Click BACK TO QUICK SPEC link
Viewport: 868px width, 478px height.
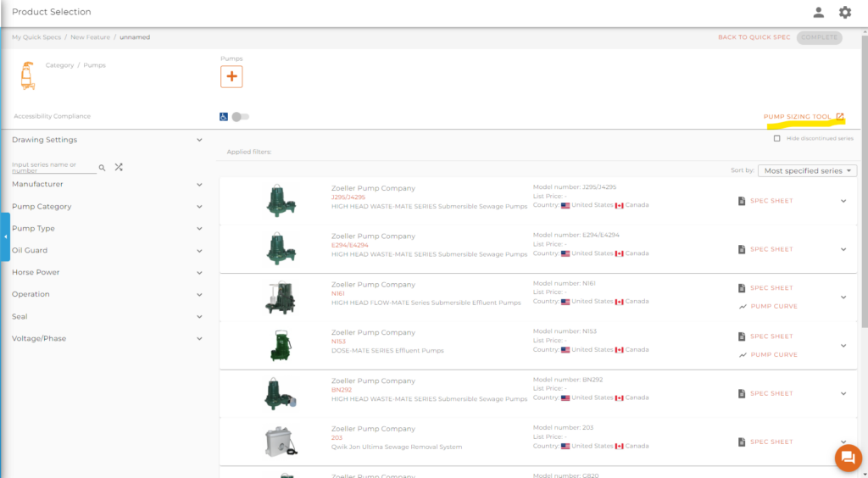pyautogui.click(x=754, y=37)
